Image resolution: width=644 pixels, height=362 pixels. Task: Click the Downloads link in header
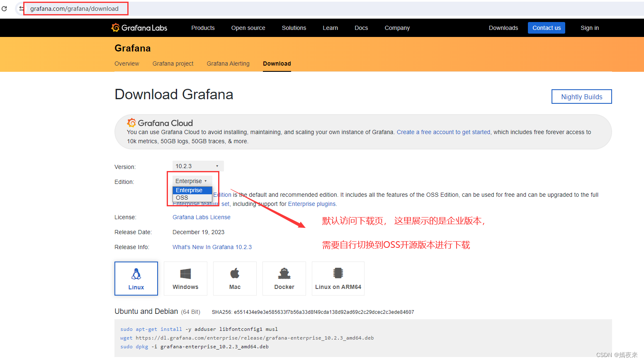click(503, 28)
